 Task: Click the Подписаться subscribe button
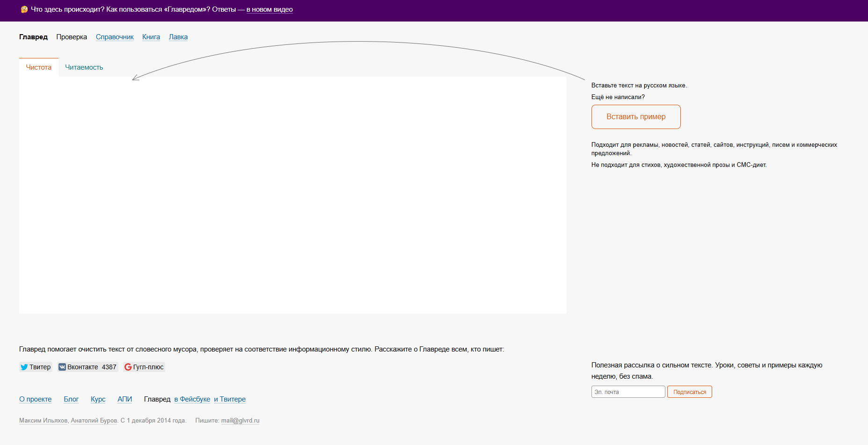coord(690,392)
